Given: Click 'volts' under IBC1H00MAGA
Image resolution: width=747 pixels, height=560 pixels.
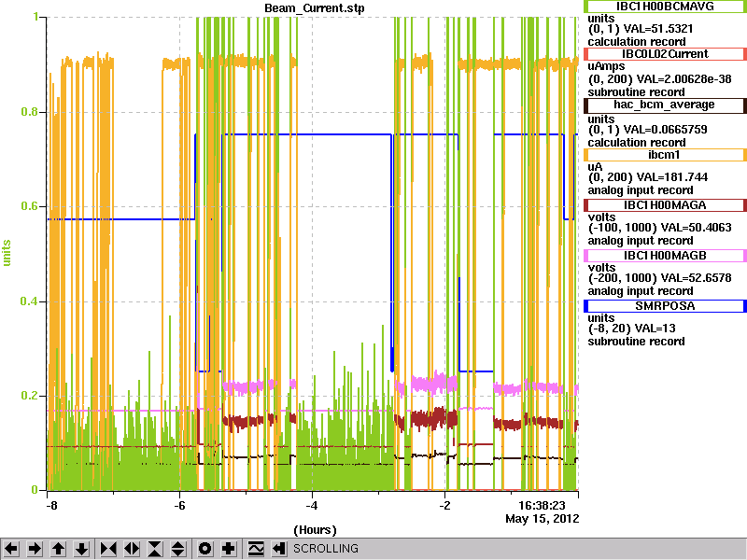Looking at the screenshot, I should point(601,217).
